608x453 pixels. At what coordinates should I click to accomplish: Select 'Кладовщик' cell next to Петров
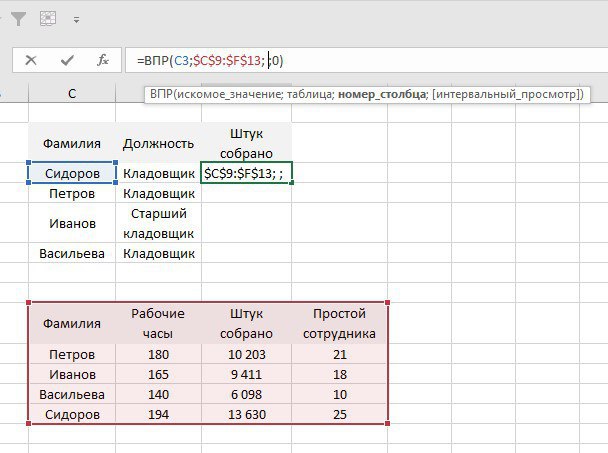pyautogui.click(x=158, y=193)
